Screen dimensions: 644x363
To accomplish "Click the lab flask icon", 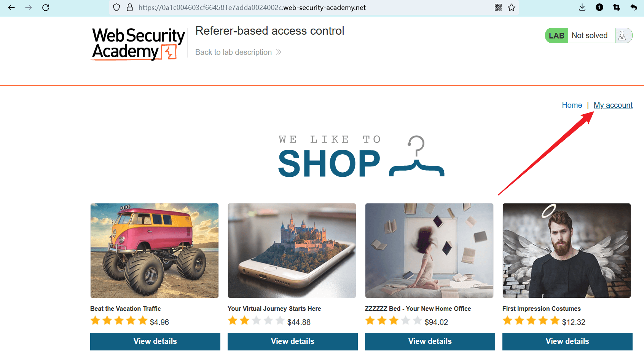I will (622, 36).
